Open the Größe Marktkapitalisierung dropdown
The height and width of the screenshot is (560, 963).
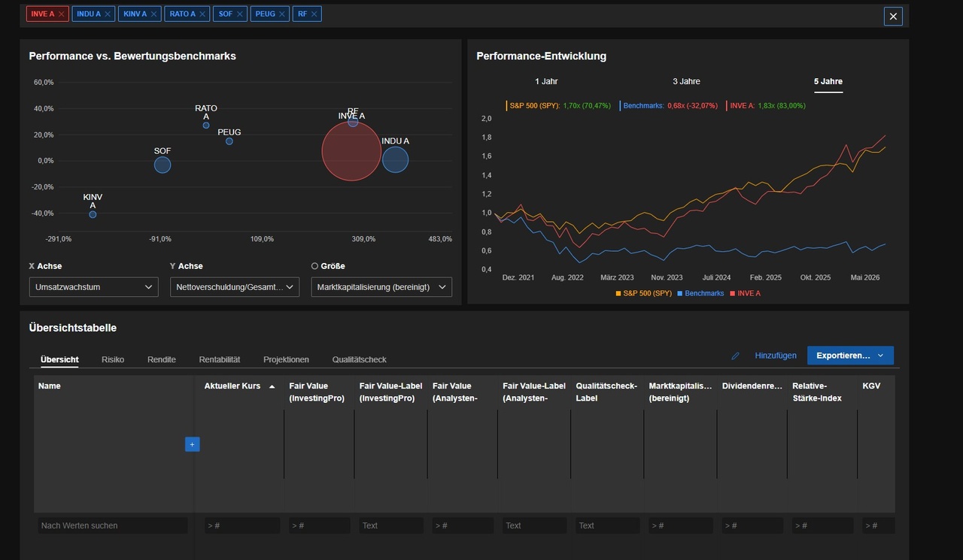tap(381, 286)
